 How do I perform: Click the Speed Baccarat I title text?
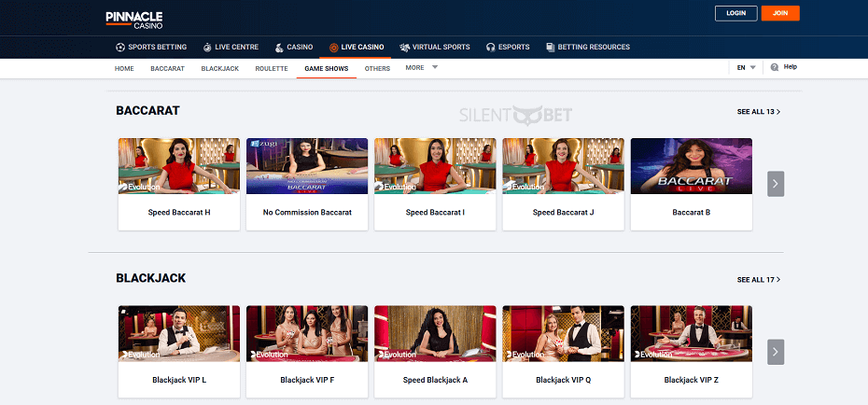pyautogui.click(x=435, y=213)
